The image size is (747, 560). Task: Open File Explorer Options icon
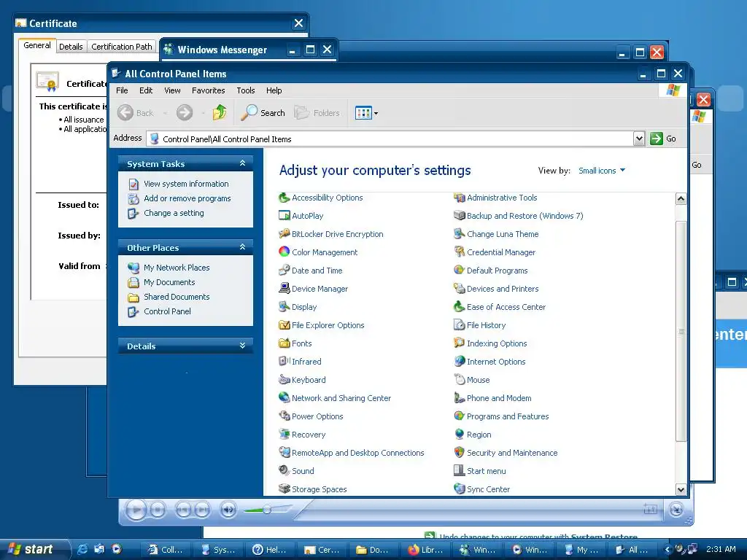tap(285, 325)
